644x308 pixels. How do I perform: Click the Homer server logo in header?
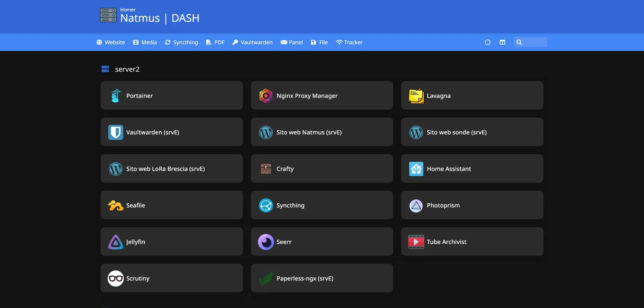click(108, 15)
